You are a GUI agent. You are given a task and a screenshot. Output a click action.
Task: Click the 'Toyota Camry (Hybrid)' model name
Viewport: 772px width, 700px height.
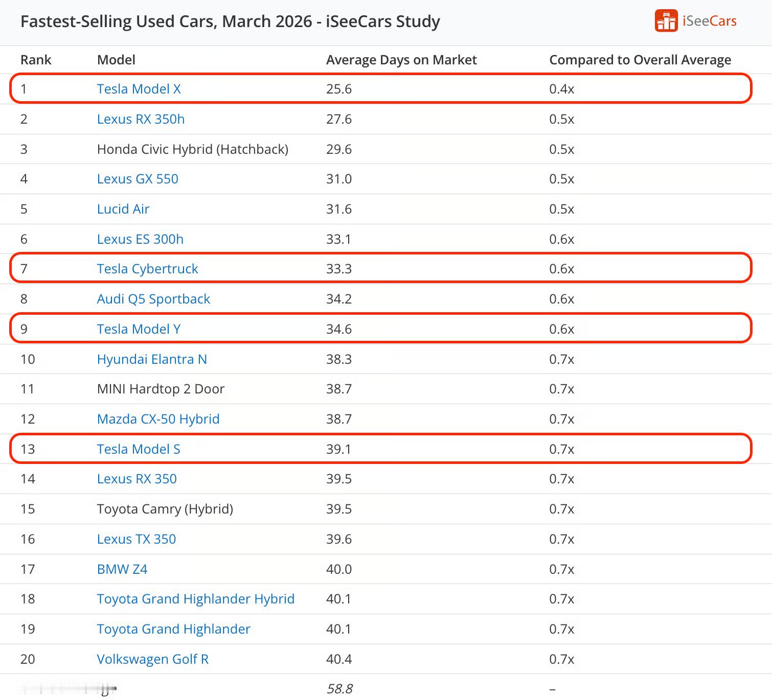pyautogui.click(x=165, y=509)
